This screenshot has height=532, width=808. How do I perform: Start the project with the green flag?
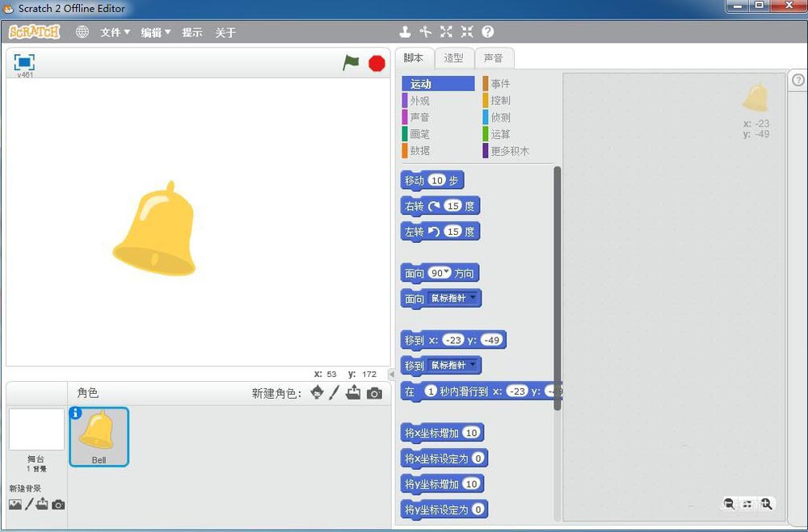pyautogui.click(x=351, y=61)
